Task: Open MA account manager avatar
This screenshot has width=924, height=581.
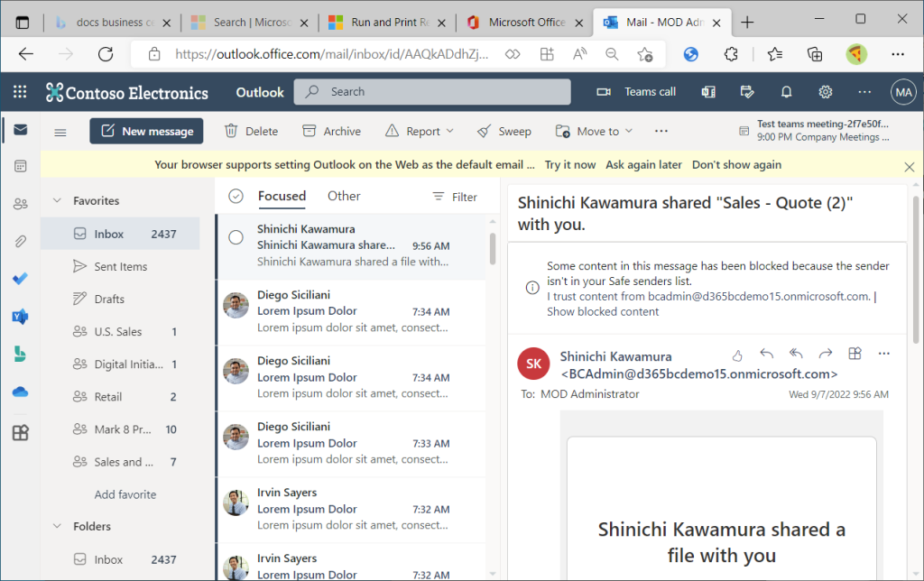Action: point(903,92)
